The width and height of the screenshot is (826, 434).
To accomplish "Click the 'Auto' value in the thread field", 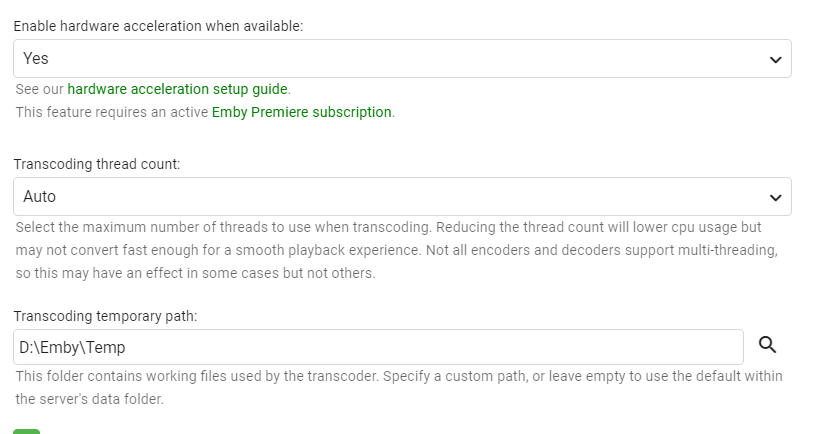I will pos(40,197).
